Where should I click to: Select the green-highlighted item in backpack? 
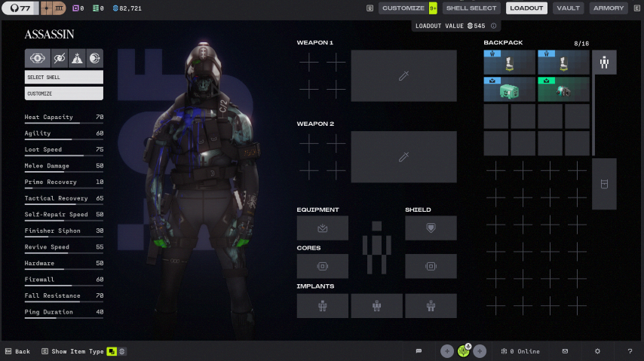563,89
